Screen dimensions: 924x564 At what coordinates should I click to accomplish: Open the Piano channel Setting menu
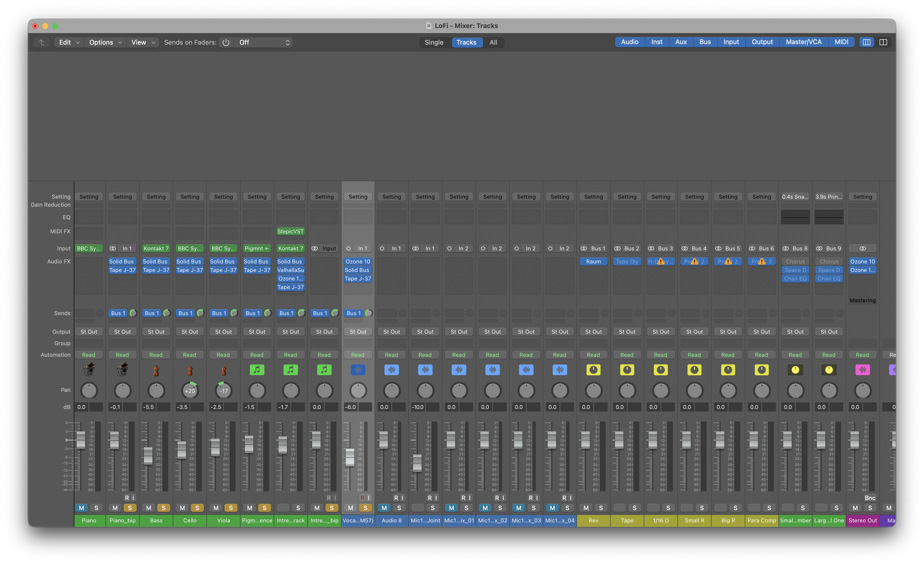pyautogui.click(x=89, y=197)
